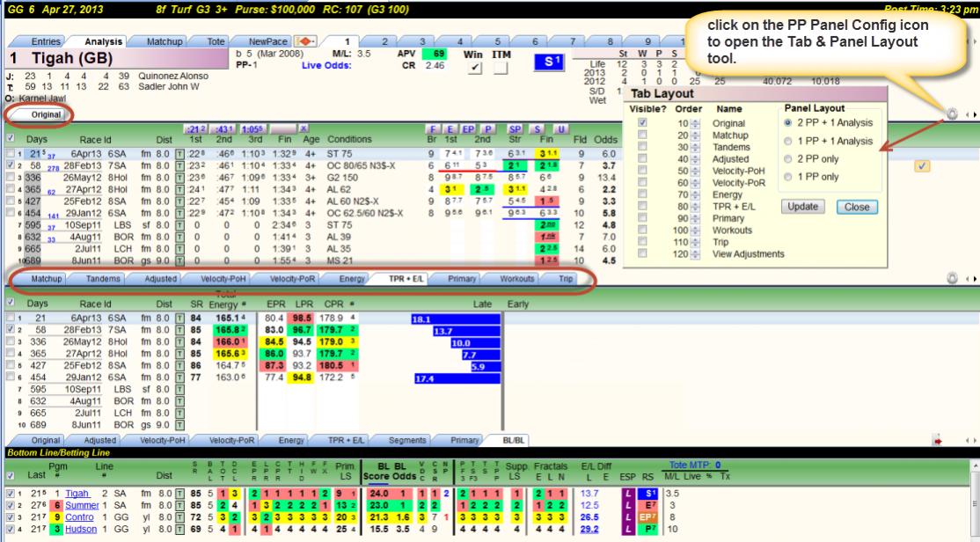The image size is (980, 542).
Task: Open the Hudson horse link
Action: [x=81, y=529]
